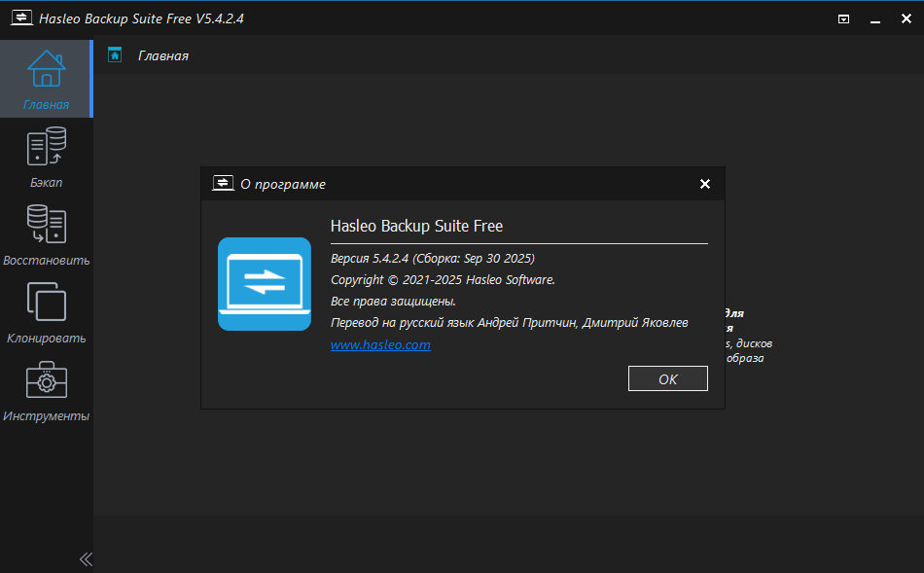Open the Главная home section in sidebar
Viewport: 924px width, 573px height.
pos(46,79)
